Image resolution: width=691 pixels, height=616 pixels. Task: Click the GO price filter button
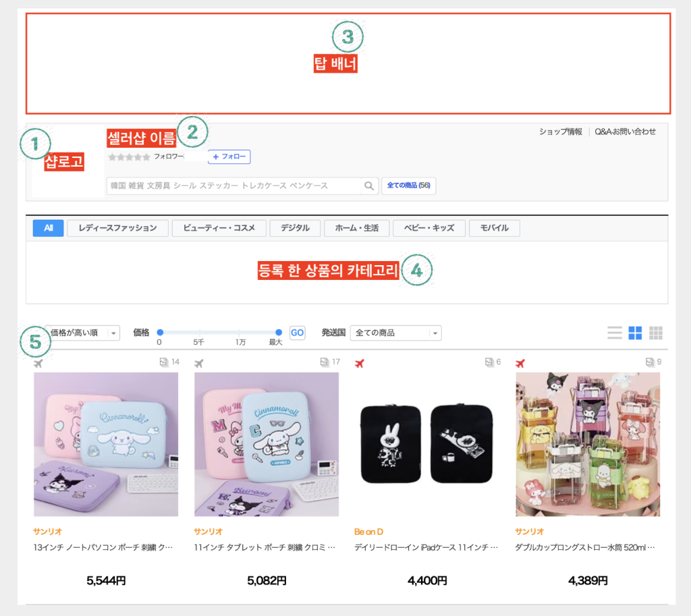pos(297,333)
